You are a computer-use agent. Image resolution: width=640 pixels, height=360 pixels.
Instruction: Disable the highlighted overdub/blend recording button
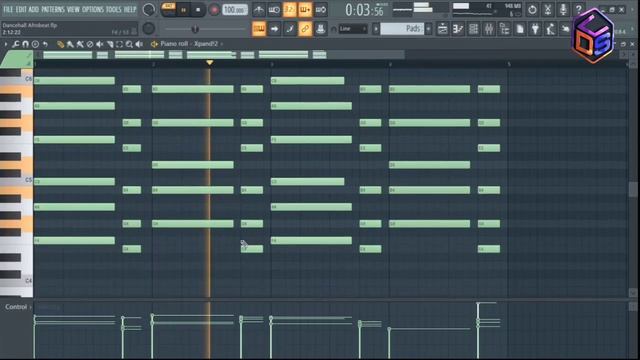click(x=305, y=9)
